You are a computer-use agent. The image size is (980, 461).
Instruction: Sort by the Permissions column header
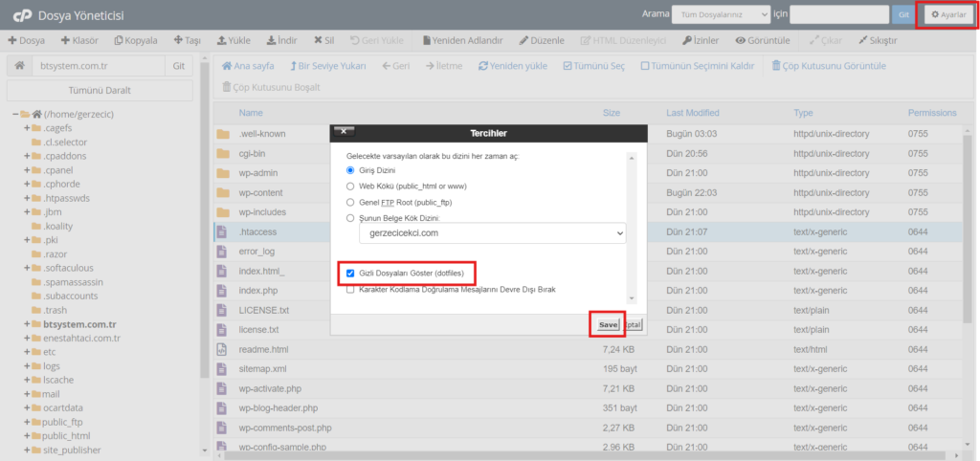point(932,113)
